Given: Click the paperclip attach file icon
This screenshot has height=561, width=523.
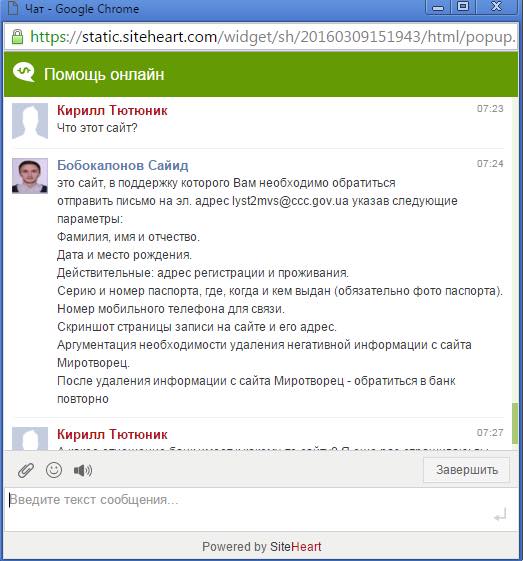Looking at the screenshot, I should tap(26, 470).
